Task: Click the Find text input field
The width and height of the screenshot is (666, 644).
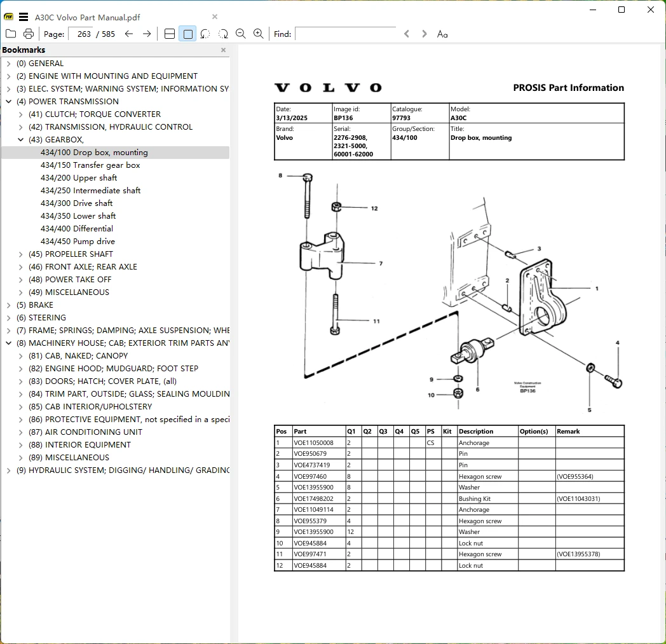Action: pyautogui.click(x=345, y=34)
